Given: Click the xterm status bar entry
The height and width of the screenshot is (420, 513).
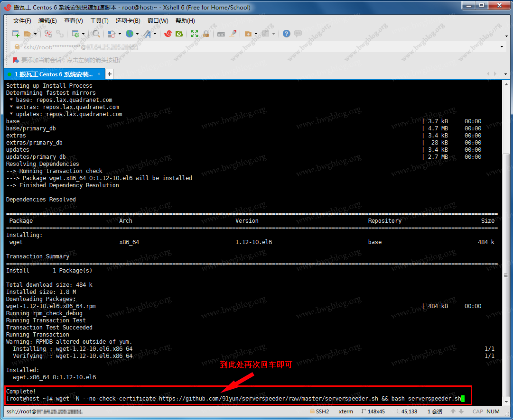Looking at the screenshot, I should pyautogui.click(x=346, y=411).
